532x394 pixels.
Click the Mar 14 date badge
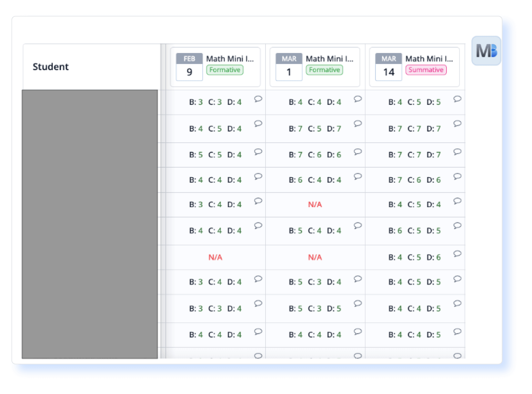tap(388, 67)
